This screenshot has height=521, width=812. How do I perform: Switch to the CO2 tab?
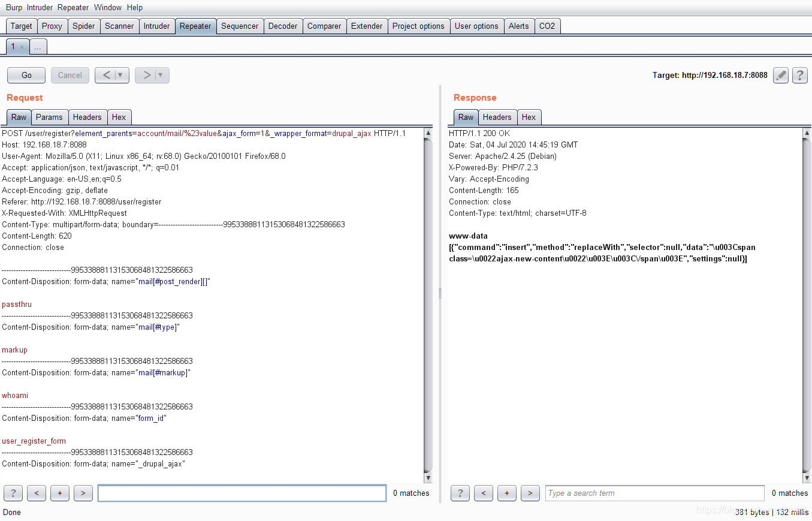click(x=547, y=26)
